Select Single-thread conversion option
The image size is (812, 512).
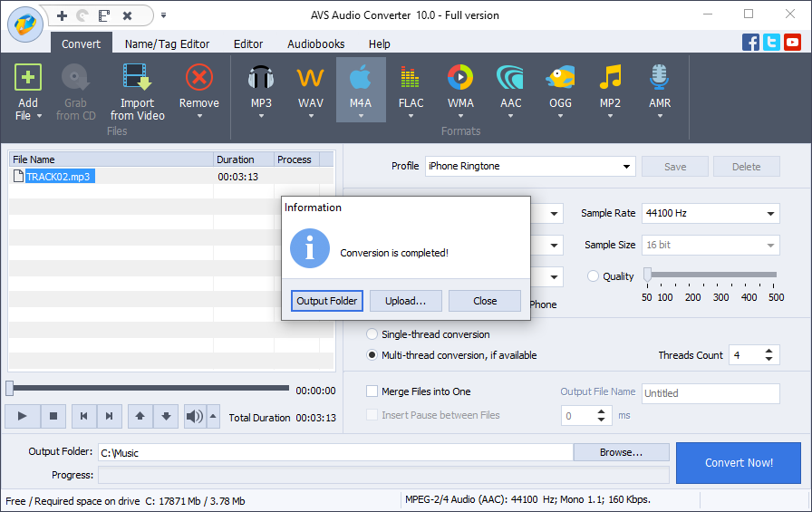[372, 334]
